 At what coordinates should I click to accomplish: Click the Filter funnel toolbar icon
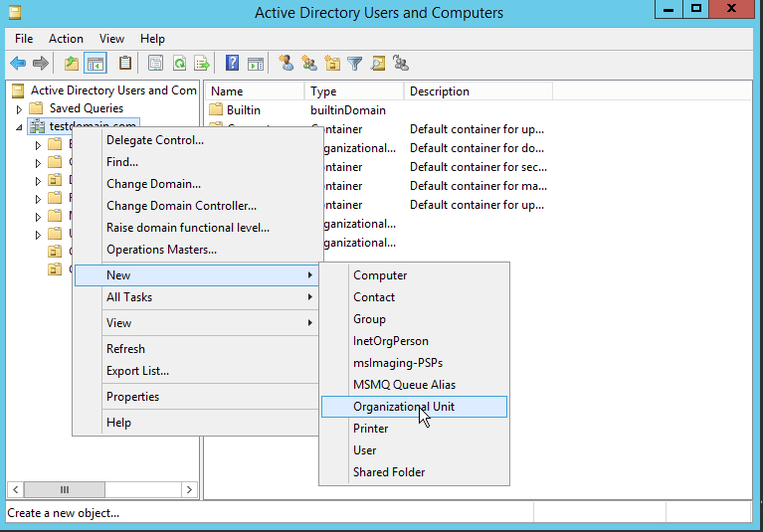pos(355,64)
